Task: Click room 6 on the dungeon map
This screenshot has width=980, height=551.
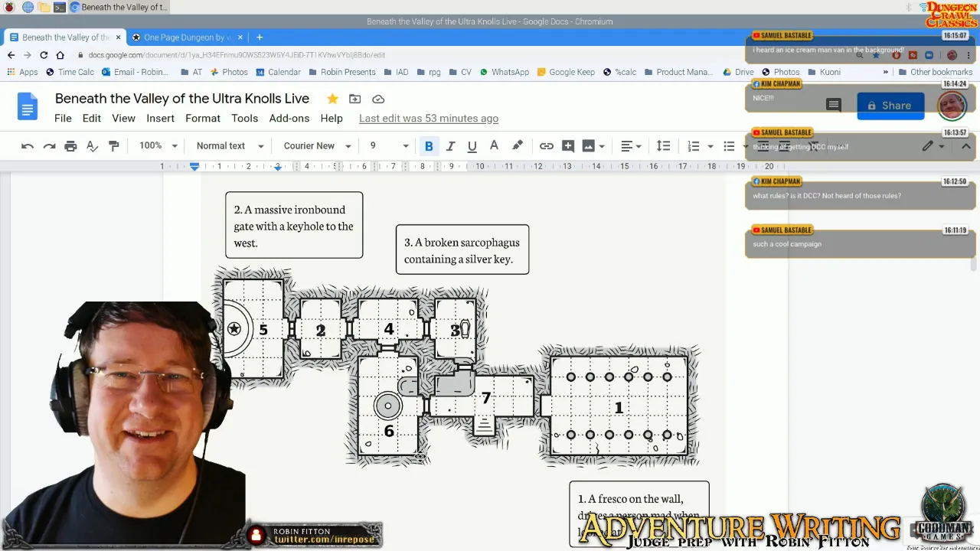Action: tap(389, 432)
